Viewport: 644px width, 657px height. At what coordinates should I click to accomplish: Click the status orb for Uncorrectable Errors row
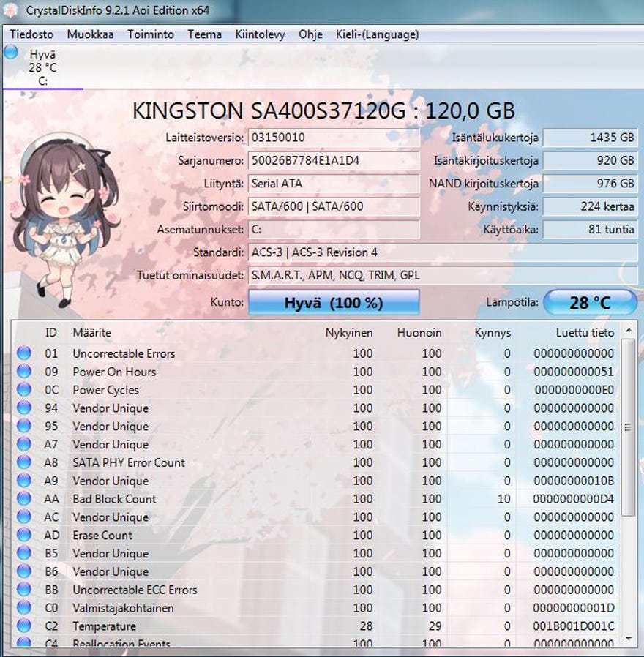pos(24,353)
